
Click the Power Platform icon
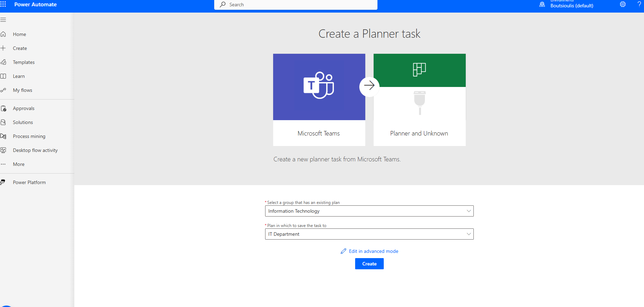(x=3, y=182)
